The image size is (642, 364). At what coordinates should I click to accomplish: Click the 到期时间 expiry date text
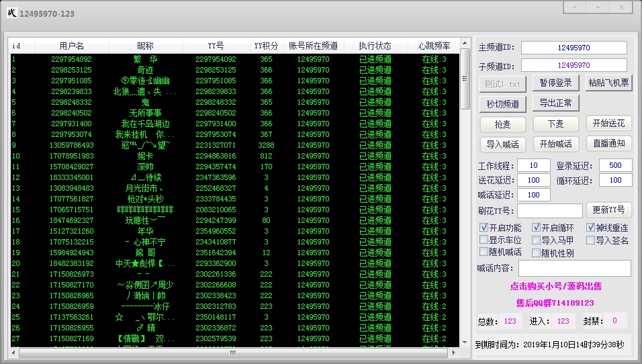point(549,345)
